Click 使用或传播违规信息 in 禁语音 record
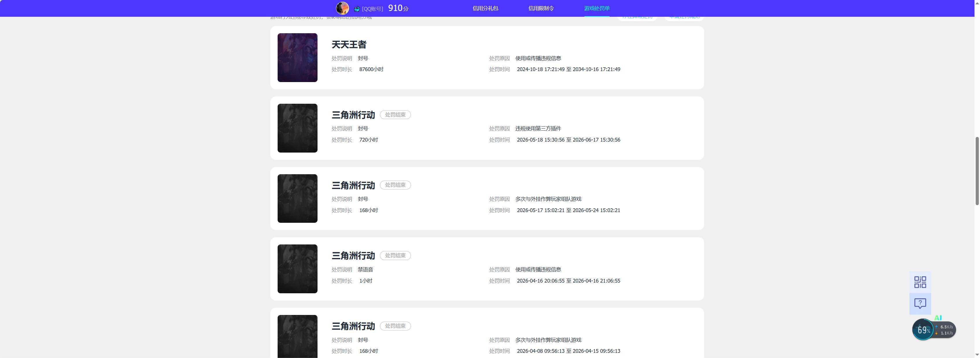This screenshot has height=358, width=980. (538, 270)
